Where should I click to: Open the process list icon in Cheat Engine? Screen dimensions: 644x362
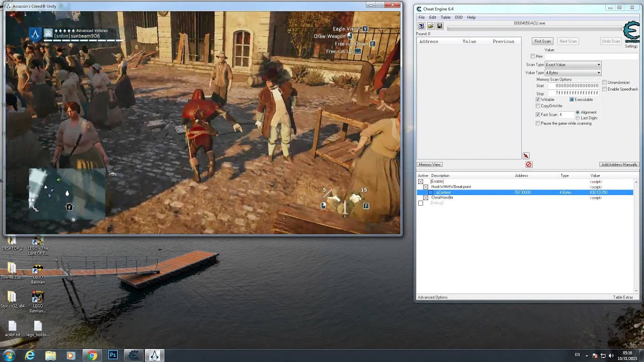[421, 26]
